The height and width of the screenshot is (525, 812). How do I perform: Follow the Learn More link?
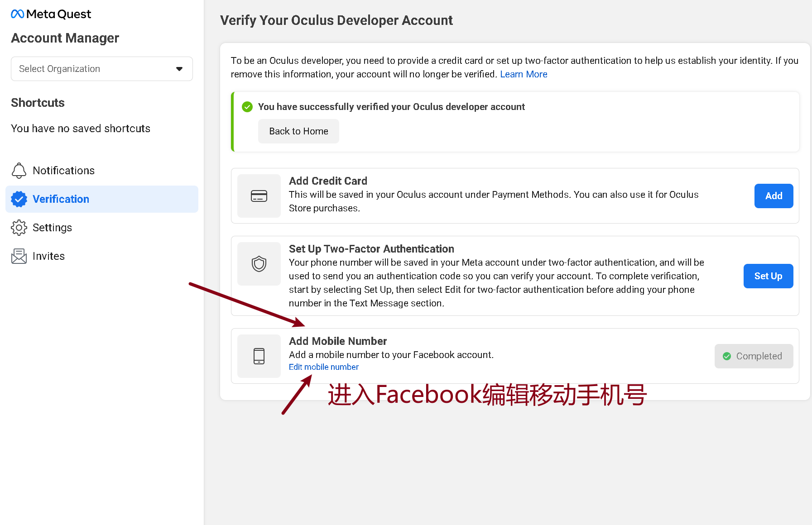pos(524,74)
